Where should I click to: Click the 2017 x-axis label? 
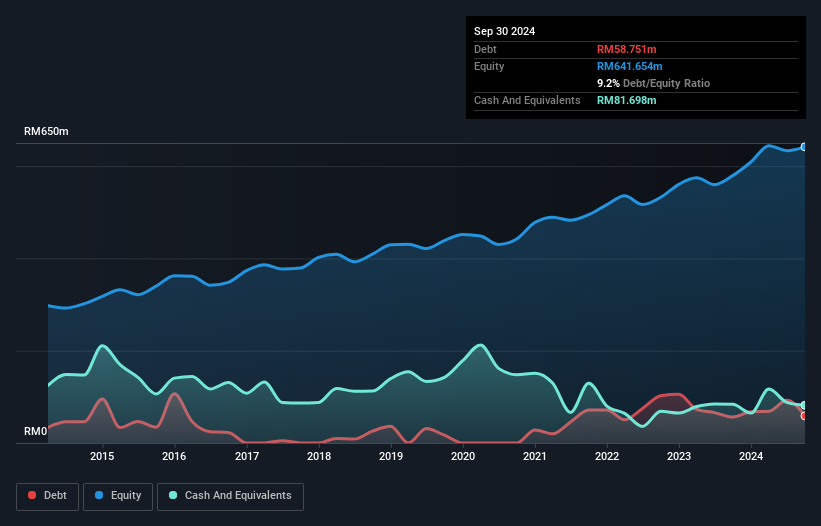click(247, 456)
